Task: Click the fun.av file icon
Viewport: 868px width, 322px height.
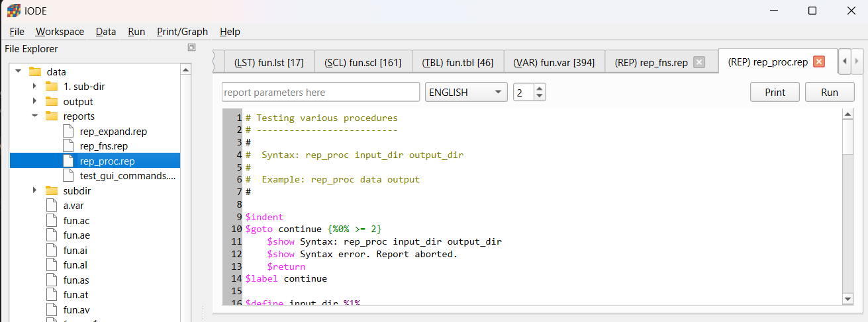Action: [x=52, y=309]
